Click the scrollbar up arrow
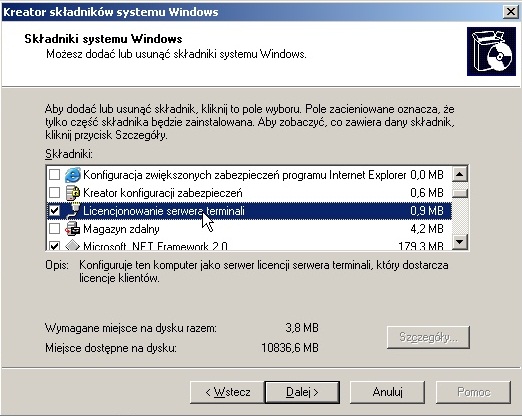Image resolution: width=522 pixels, height=416 pixels. point(460,174)
